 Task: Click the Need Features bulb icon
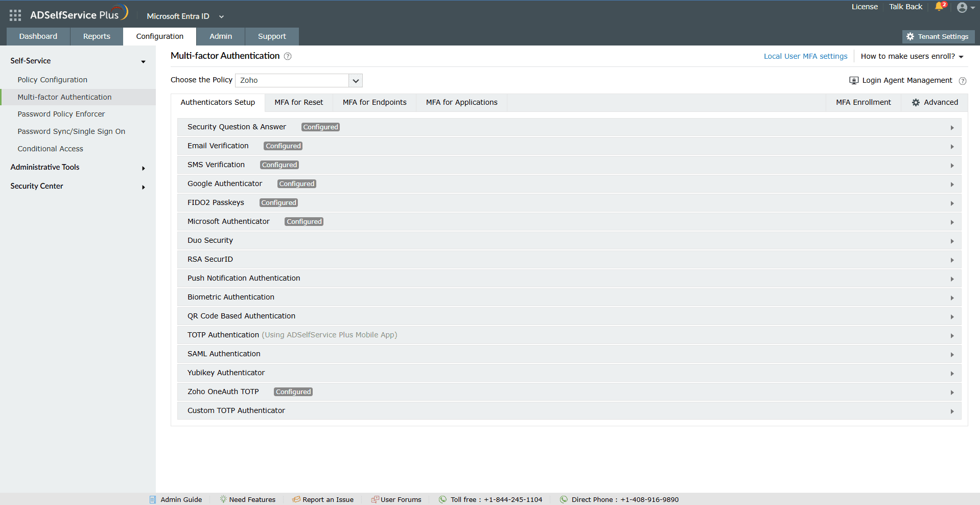(223, 499)
